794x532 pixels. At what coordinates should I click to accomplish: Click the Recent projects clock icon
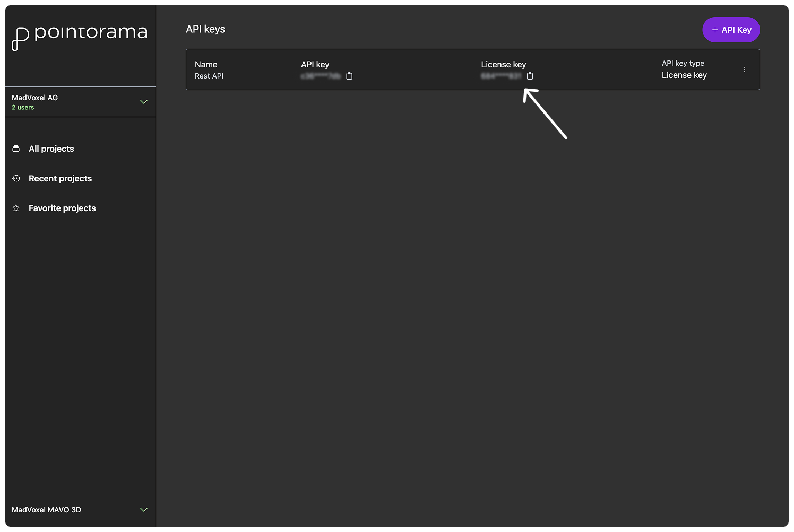(x=16, y=178)
